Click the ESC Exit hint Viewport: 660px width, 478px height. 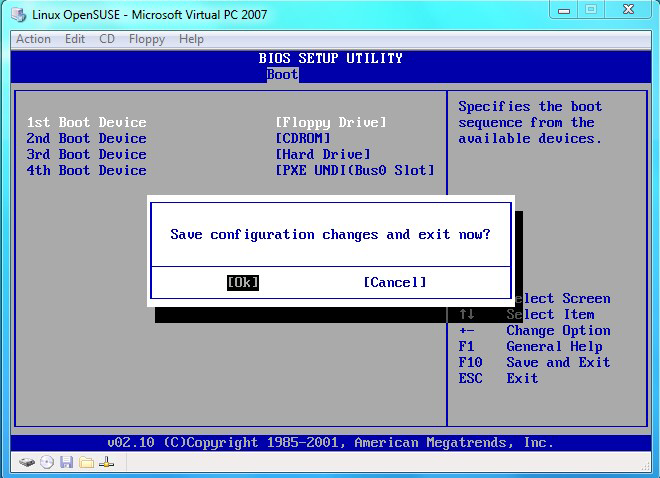[x=498, y=378]
